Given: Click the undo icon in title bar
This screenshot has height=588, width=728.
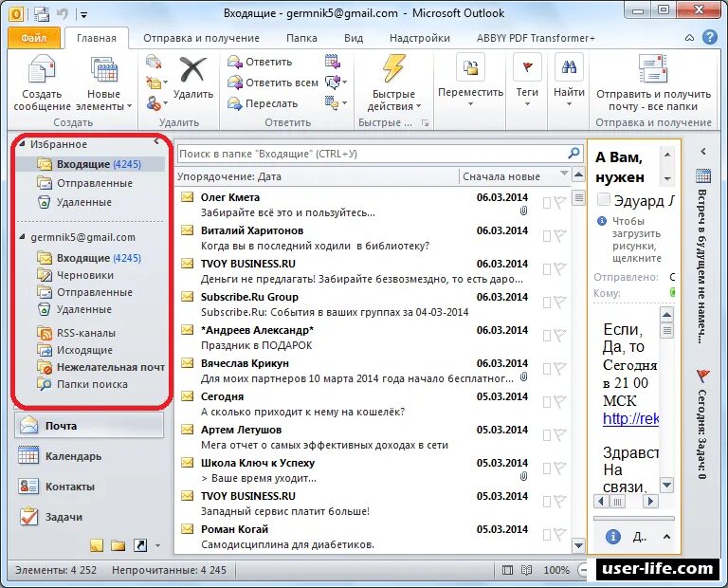Looking at the screenshot, I should (63, 13).
